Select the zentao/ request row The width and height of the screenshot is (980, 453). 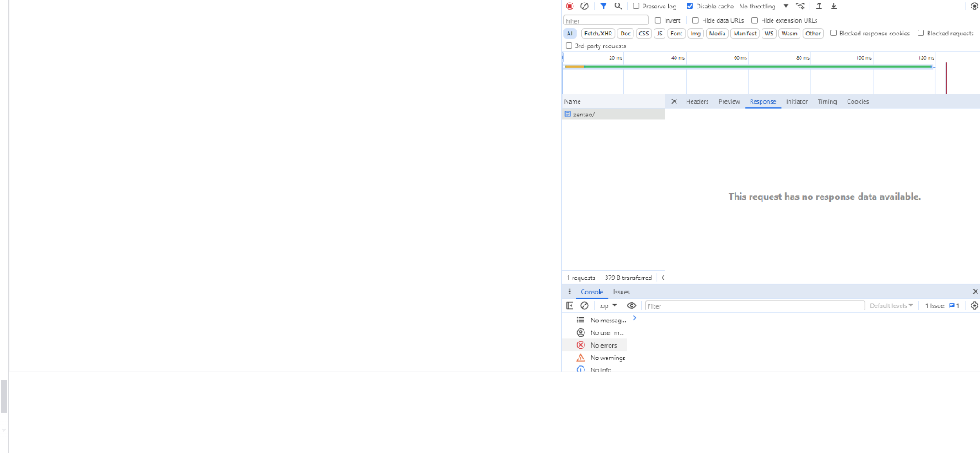[613, 115]
